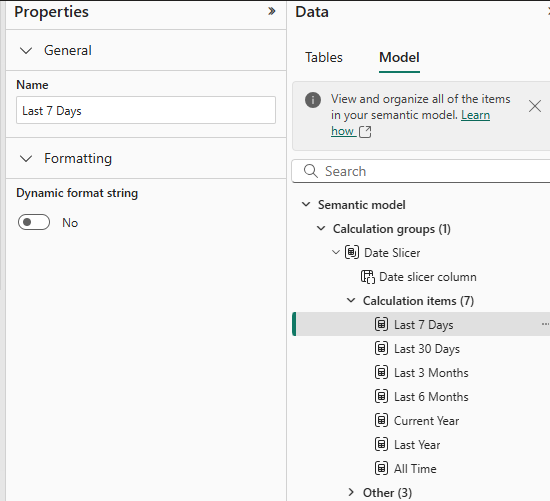550x501 pixels.
Task: Collapse the Formatting section chevron
Action: (x=26, y=159)
